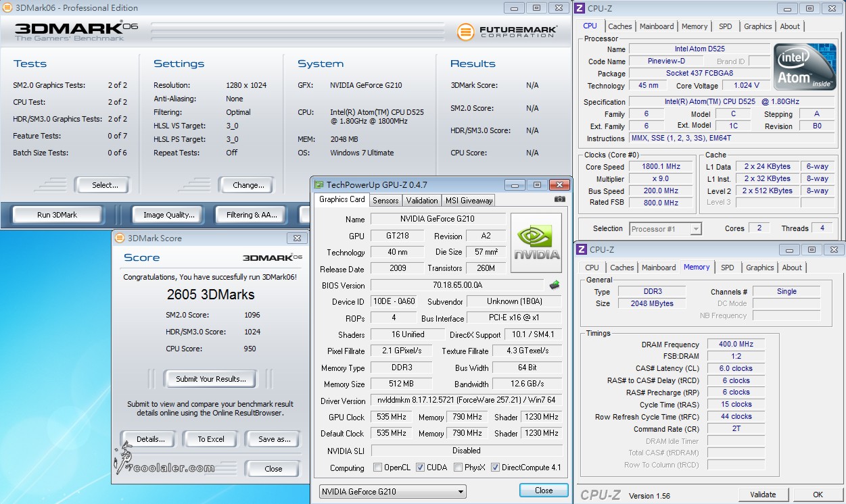846x504 pixels.
Task: Open Image Quality settings in 3DMark06
Action: coord(169,215)
